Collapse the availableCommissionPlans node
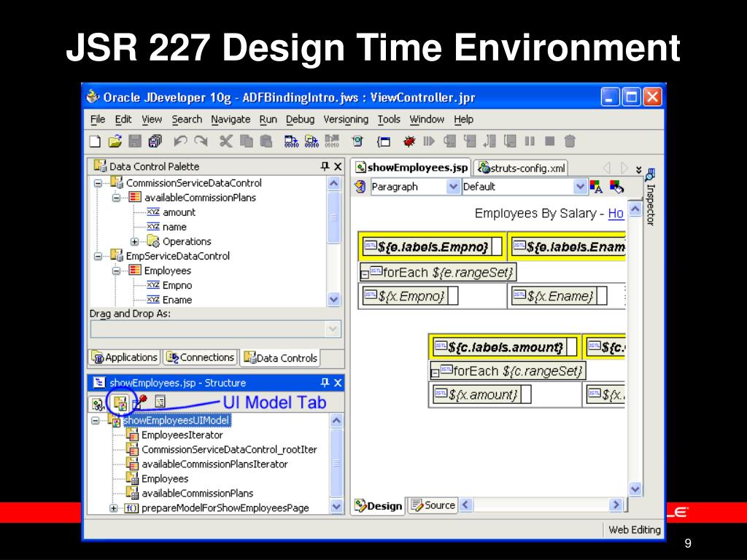The width and height of the screenshot is (747, 560). 116,198
